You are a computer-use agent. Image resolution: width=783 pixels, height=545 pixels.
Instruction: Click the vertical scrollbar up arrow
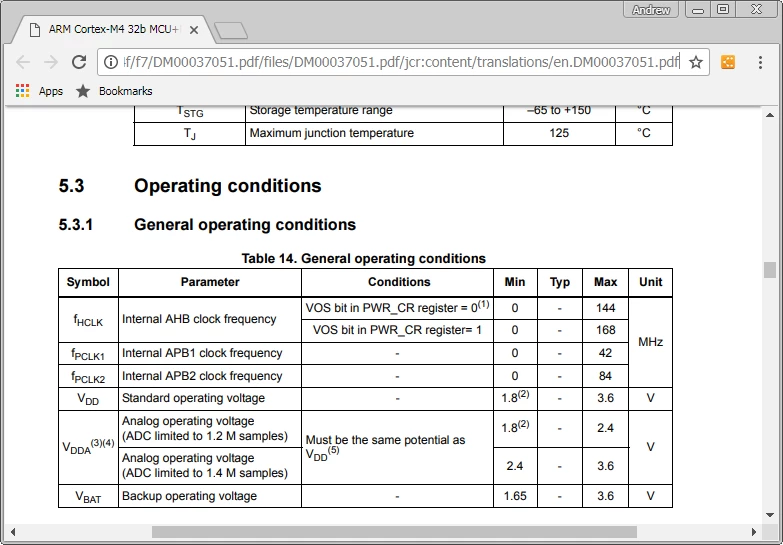click(770, 115)
